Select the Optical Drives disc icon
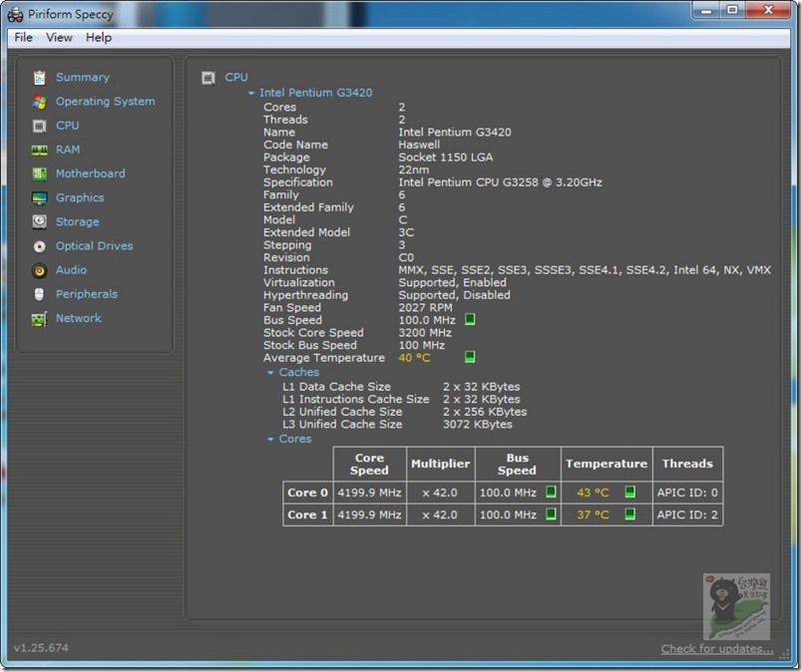The width and height of the screenshot is (802, 672). (39, 246)
